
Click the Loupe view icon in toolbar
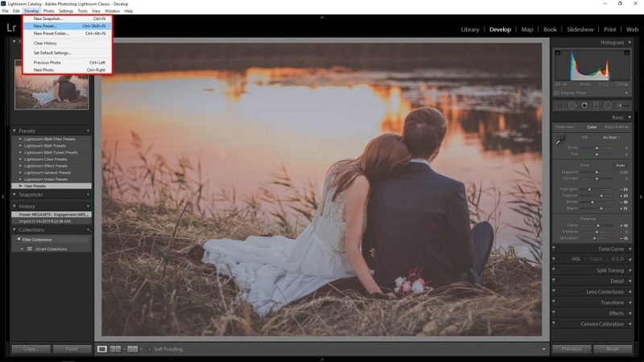coord(102,349)
